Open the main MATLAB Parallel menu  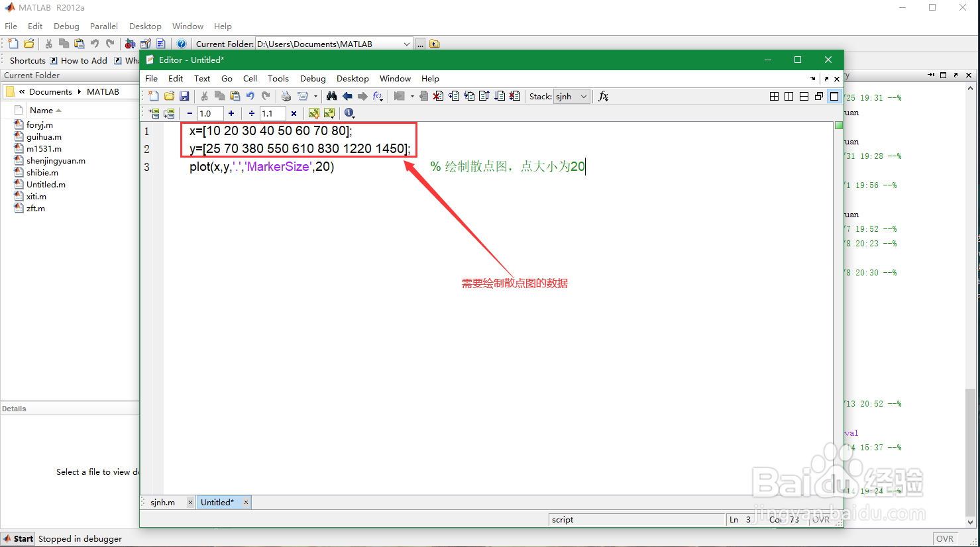pyautogui.click(x=104, y=26)
